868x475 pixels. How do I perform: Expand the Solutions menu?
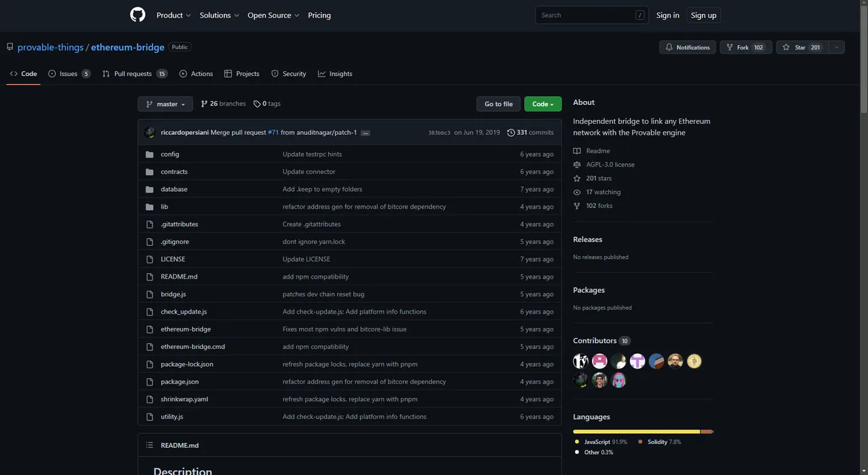coord(219,15)
